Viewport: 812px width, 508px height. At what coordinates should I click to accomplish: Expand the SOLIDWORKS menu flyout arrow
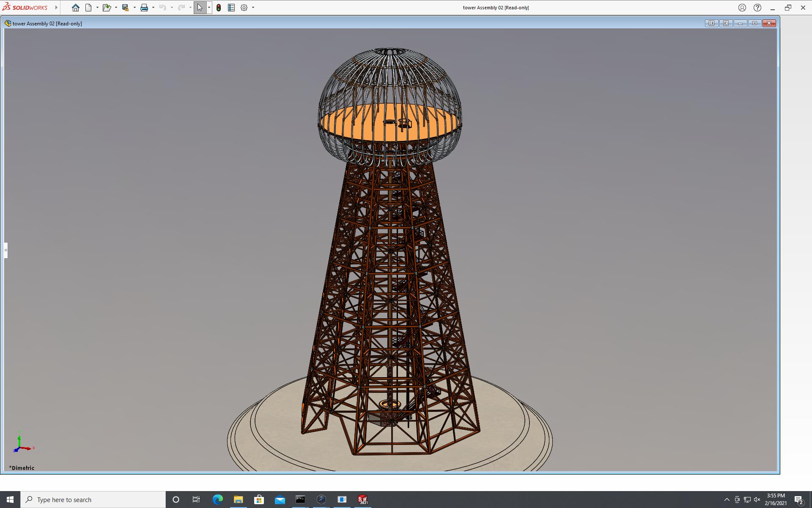point(56,8)
